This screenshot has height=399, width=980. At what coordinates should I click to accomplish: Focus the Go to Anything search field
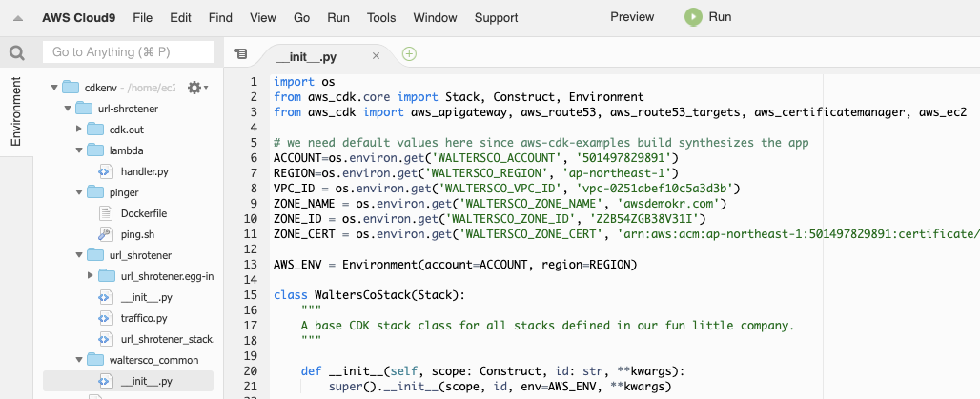coord(129,51)
